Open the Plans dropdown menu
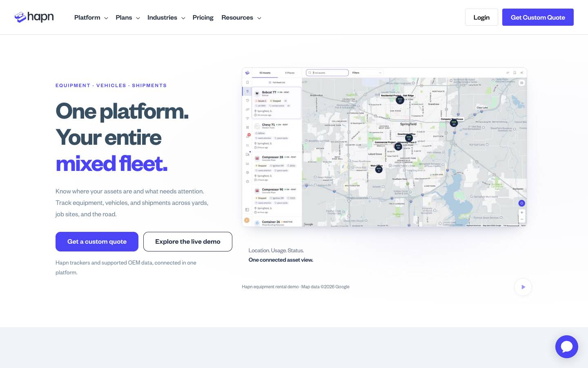Screen dimensions: 588x368 (128, 18)
